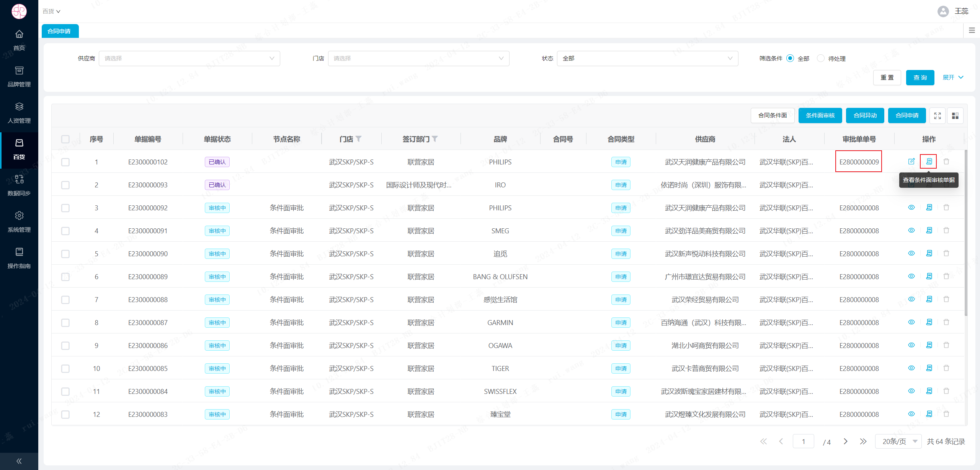Click the 王恋 username text
Image resolution: width=980 pixels, height=470 pixels.
pyautogui.click(x=961, y=11)
